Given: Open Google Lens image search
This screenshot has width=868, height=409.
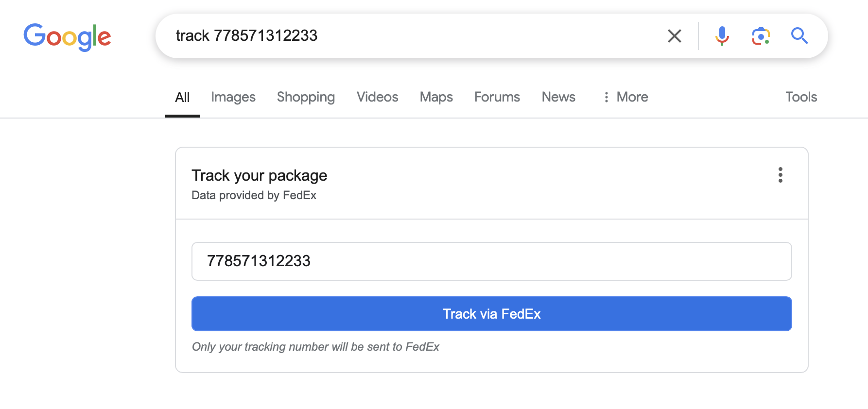Looking at the screenshot, I should pos(761,36).
